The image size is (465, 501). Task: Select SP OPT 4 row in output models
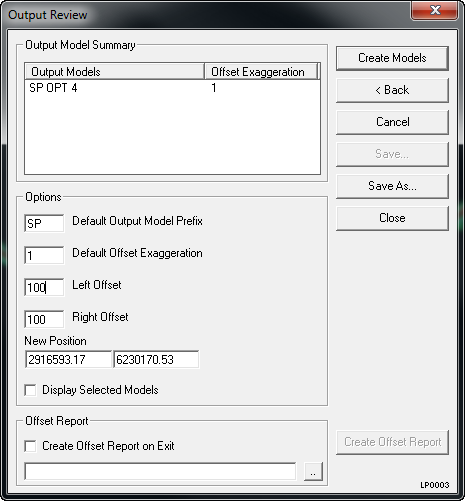coord(172,88)
